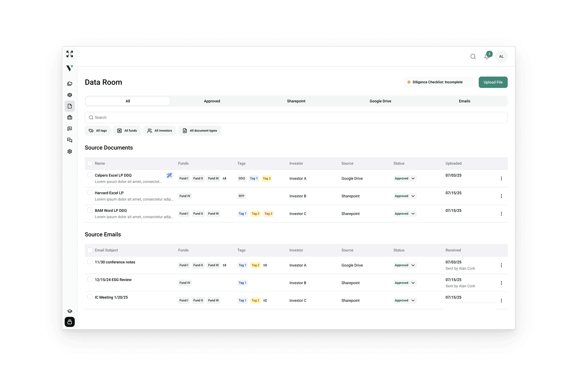Viewport: 577px width, 392px height.
Task: Open the settings gear in sidebar
Action: click(x=70, y=151)
